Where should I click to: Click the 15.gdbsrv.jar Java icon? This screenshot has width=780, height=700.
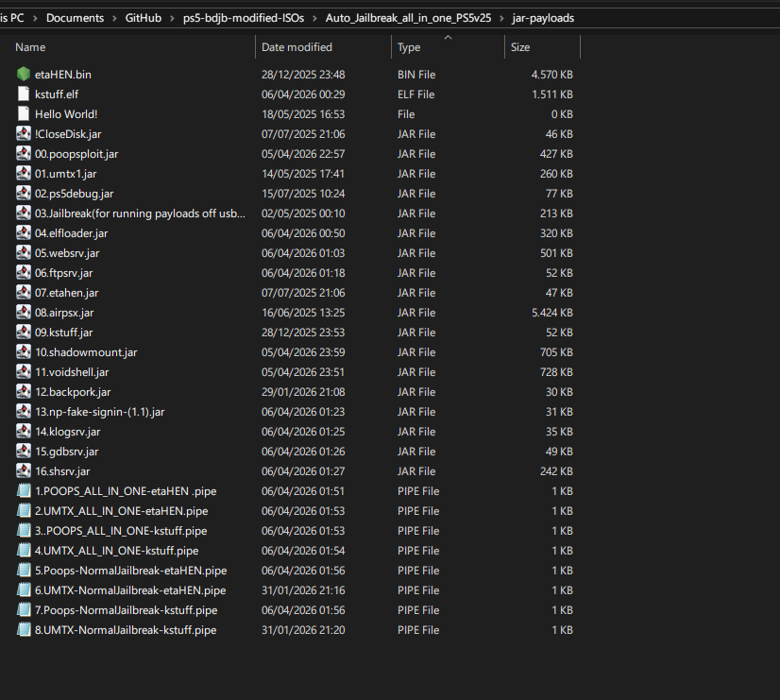(24, 452)
